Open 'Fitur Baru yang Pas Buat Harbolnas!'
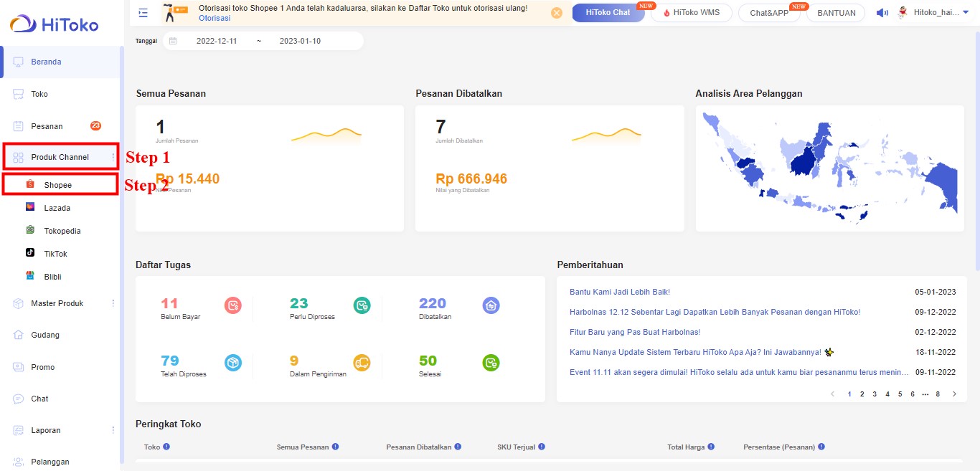The image size is (980, 471). pos(635,332)
